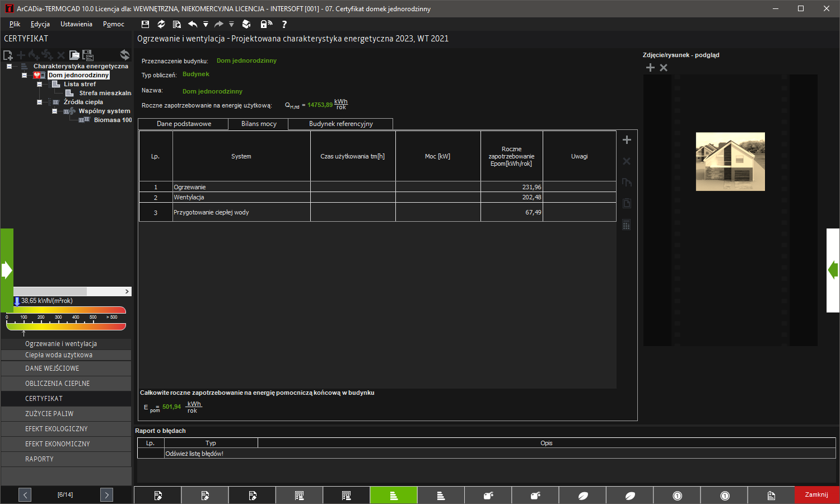Screen dimensions: 840x504
Task: Click the recalculate/refresh arrows toolbar icon
Action: pos(161,24)
